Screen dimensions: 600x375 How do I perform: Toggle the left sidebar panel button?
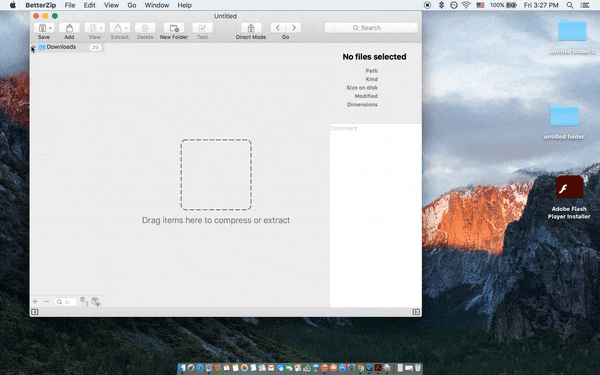pos(34,312)
